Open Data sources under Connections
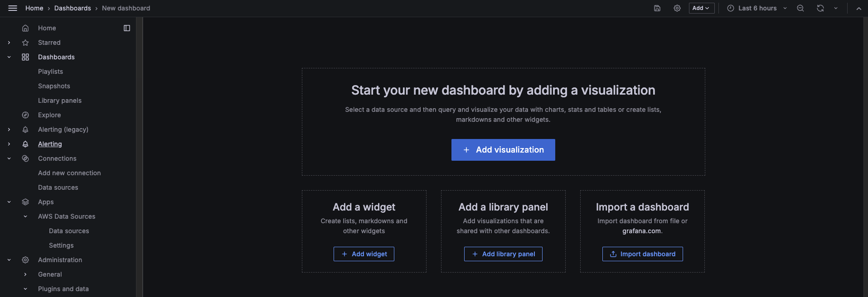 click(58, 187)
